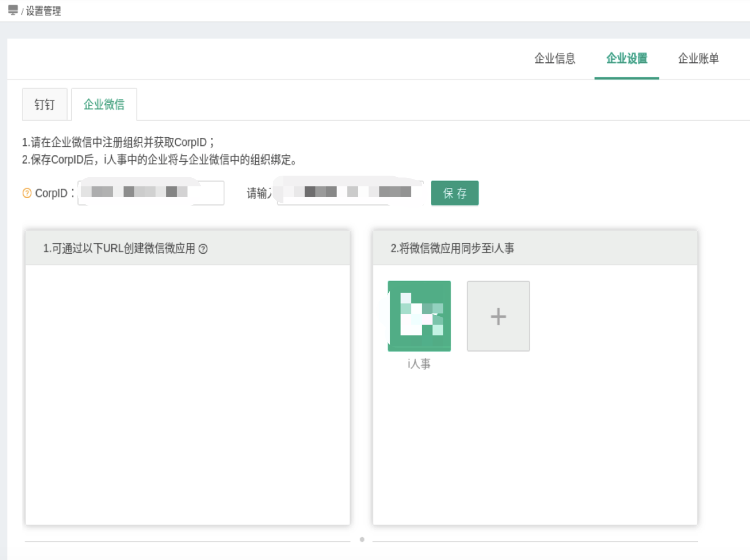Click the monitor icon in the breadcrumb
750x560 pixels.
(13, 10)
